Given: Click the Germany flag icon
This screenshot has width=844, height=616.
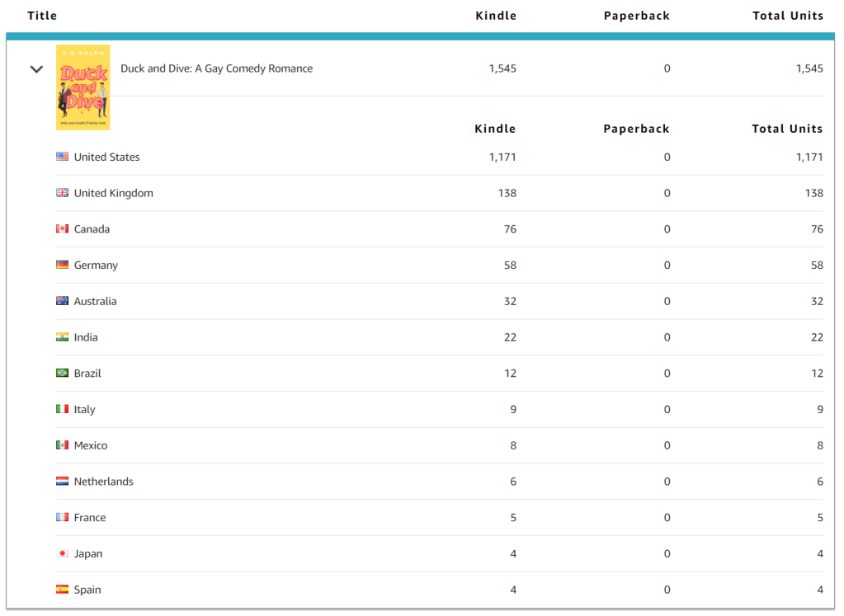Looking at the screenshot, I should click(63, 265).
